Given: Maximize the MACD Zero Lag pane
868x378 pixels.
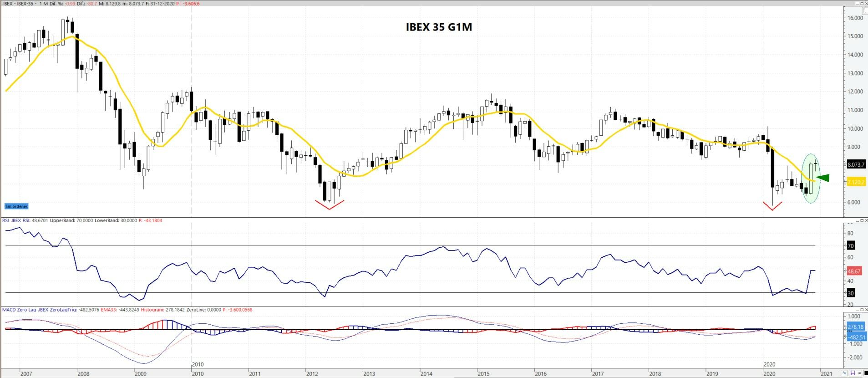Looking at the screenshot, I should point(861,310).
